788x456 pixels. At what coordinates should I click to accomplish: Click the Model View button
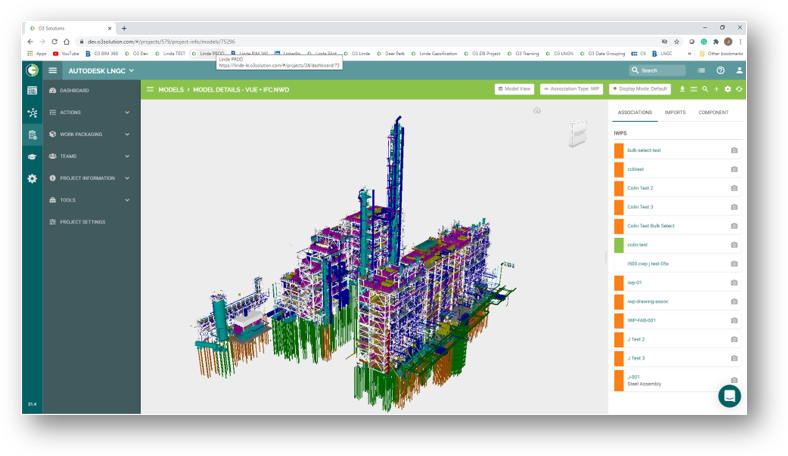(514, 89)
